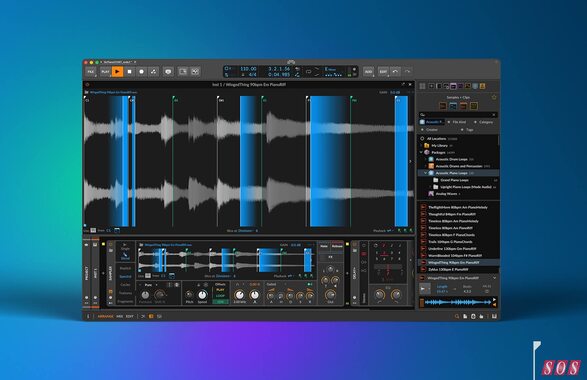Select Sliced mode in Sampler
587x380 pixels.
[125, 256]
